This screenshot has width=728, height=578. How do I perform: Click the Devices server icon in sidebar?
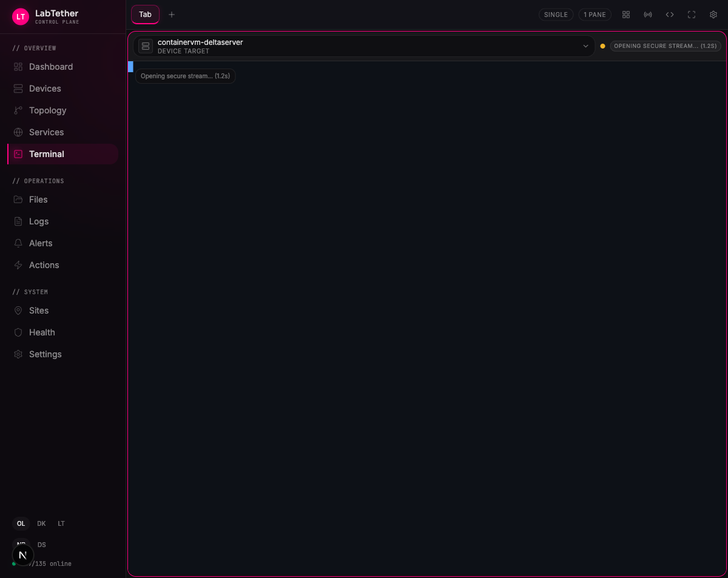point(18,89)
